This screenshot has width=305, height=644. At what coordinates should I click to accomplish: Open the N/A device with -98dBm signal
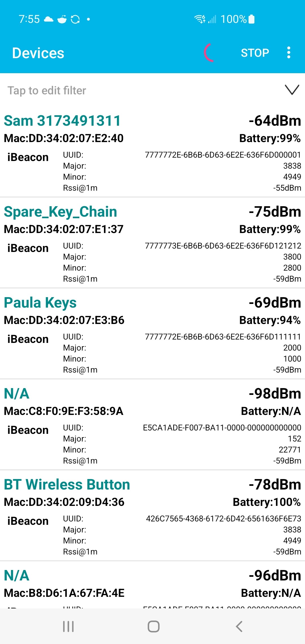pyautogui.click(x=17, y=394)
